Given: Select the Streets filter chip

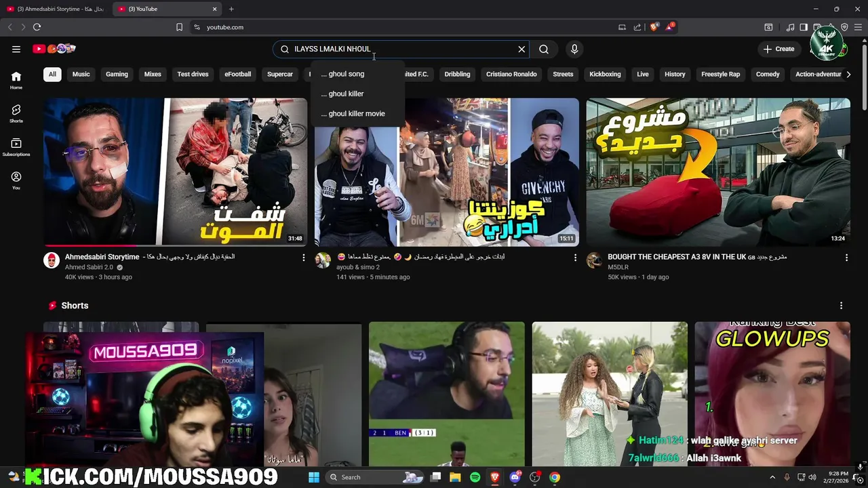Looking at the screenshot, I should (563, 74).
